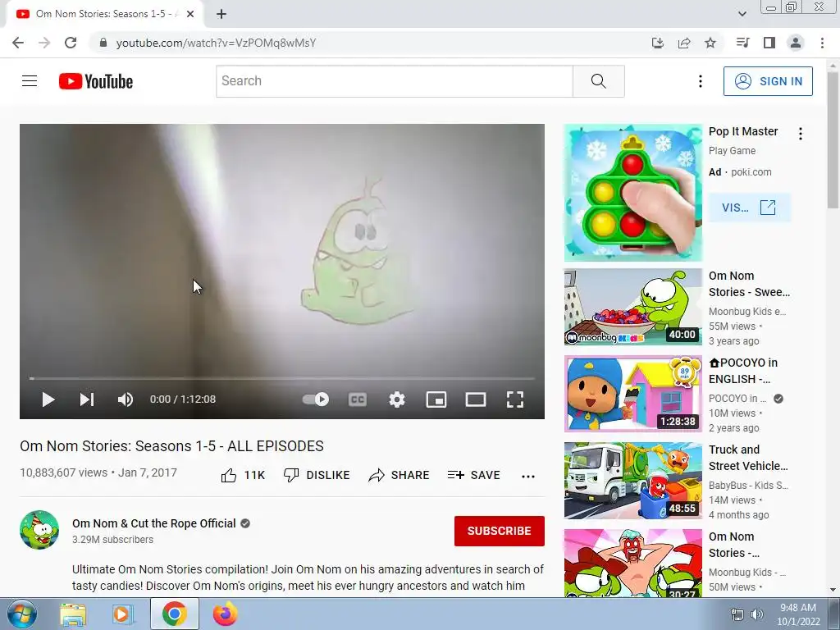Screen dimensions: 840x630
Task: Open media player from taskbar
Action: pos(123,614)
